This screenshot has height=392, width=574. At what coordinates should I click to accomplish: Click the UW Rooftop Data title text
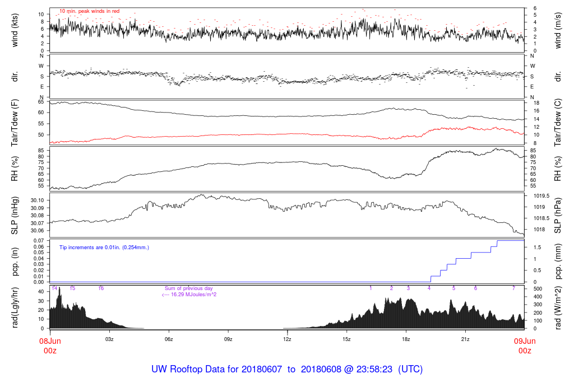(x=287, y=369)
